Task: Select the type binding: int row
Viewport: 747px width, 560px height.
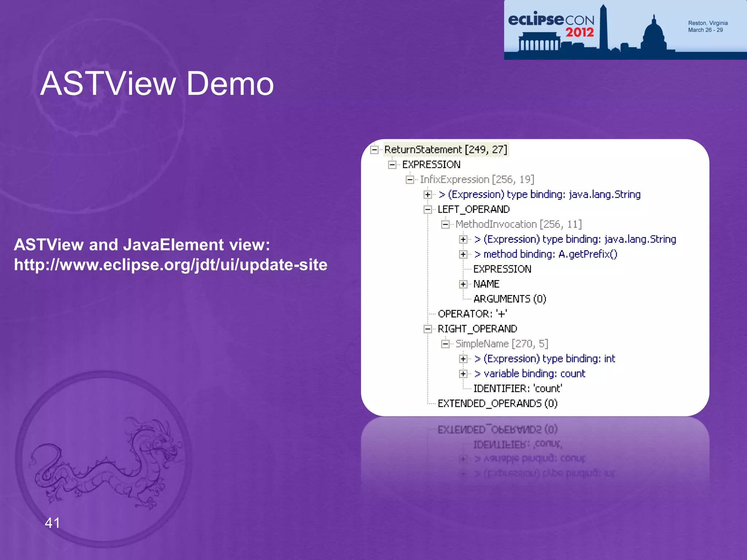Action: [545, 359]
